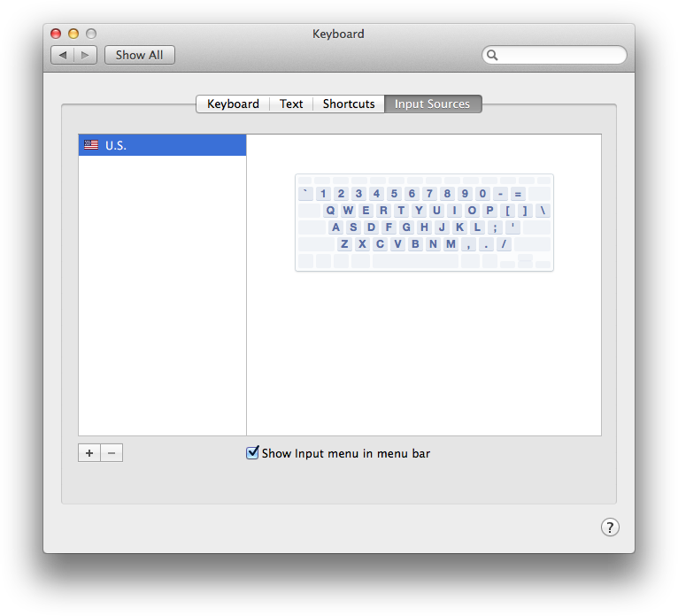Focus the search field in the toolbar
The image size is (678, 616).
[559, 55]
